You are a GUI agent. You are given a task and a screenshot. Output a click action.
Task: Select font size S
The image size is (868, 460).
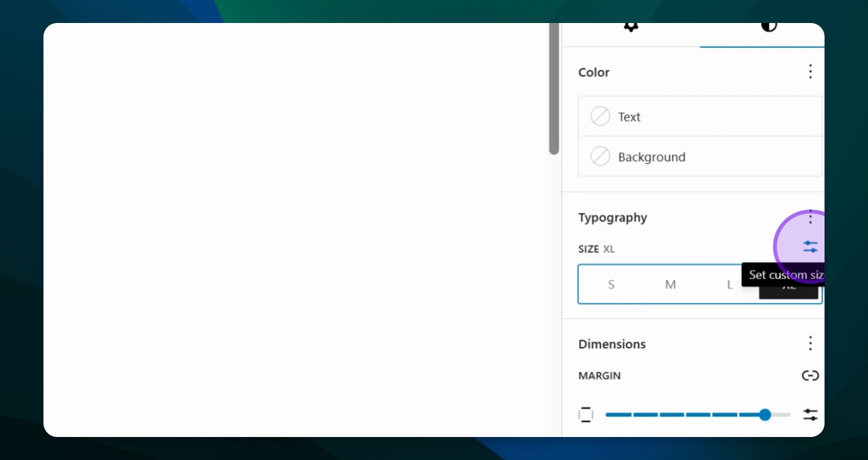point(611,284)
